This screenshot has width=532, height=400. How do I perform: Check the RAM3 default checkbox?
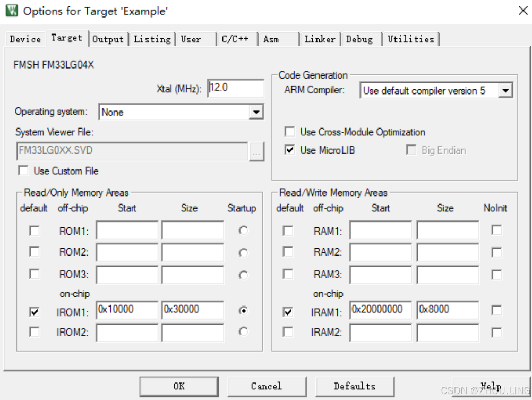click(x=288, y=274)
